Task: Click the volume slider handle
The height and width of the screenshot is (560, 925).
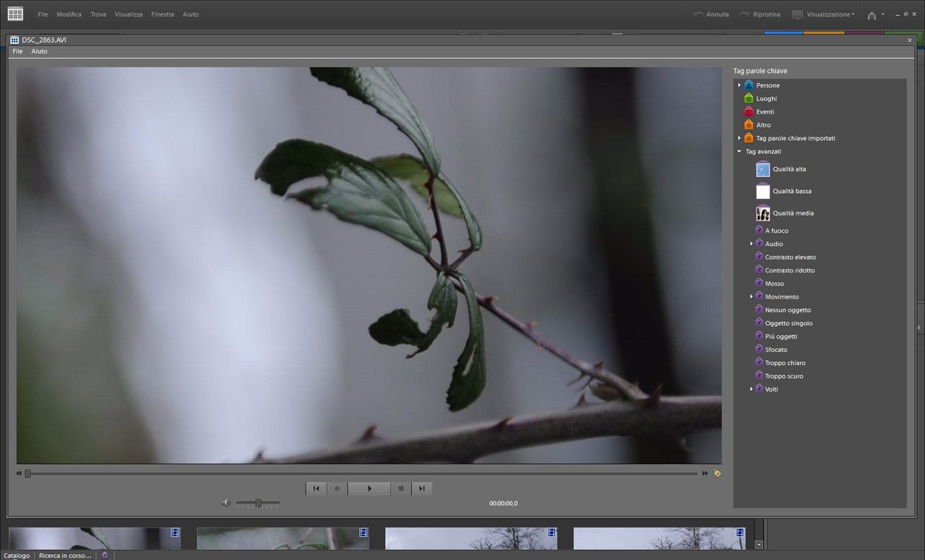Action: 258,503
